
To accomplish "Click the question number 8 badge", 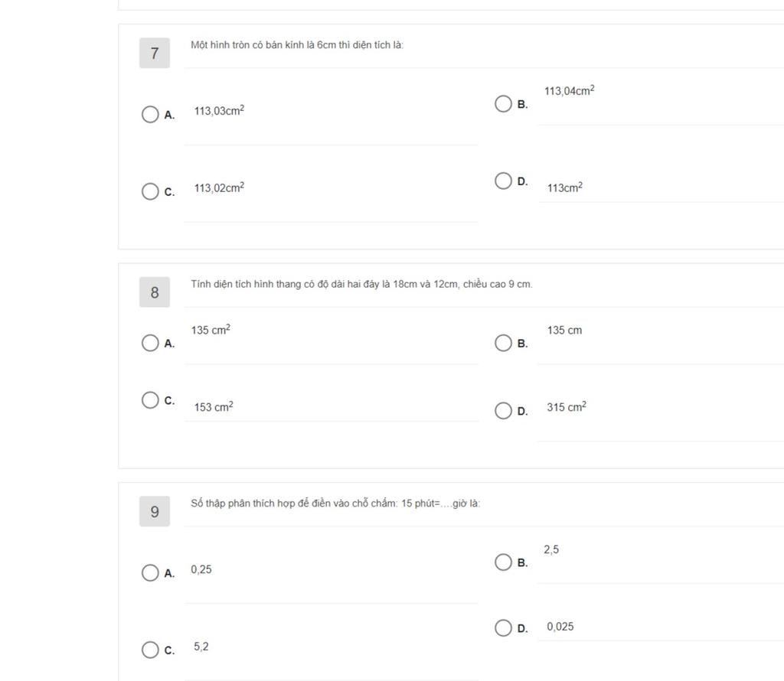I will click(x=155, y=292).
